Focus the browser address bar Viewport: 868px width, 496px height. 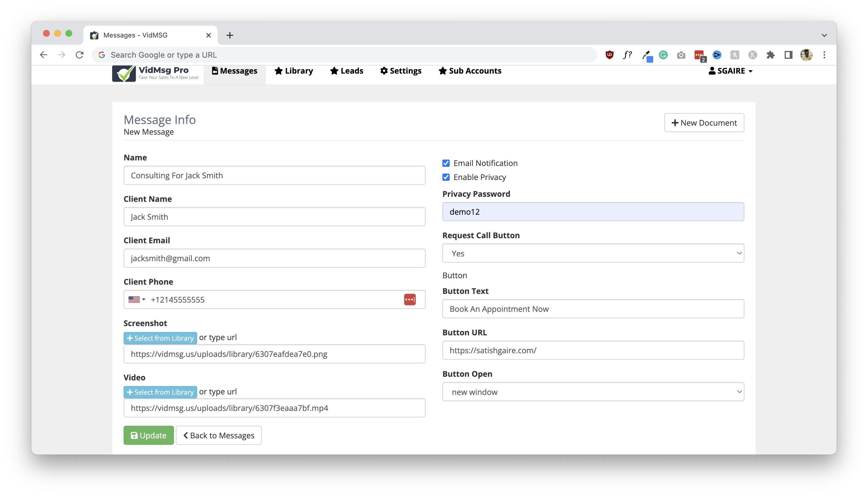[x=344, y=55]
